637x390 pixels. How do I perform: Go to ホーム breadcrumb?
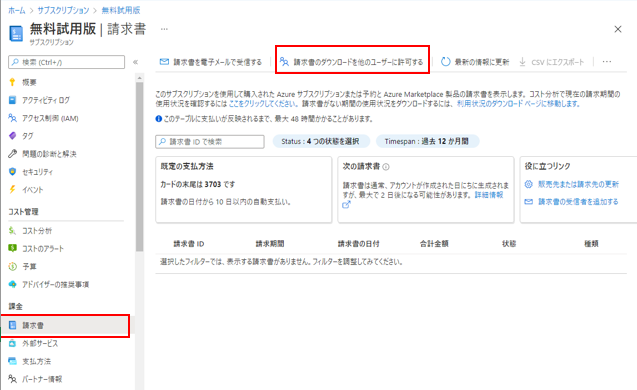click(17, 10)
